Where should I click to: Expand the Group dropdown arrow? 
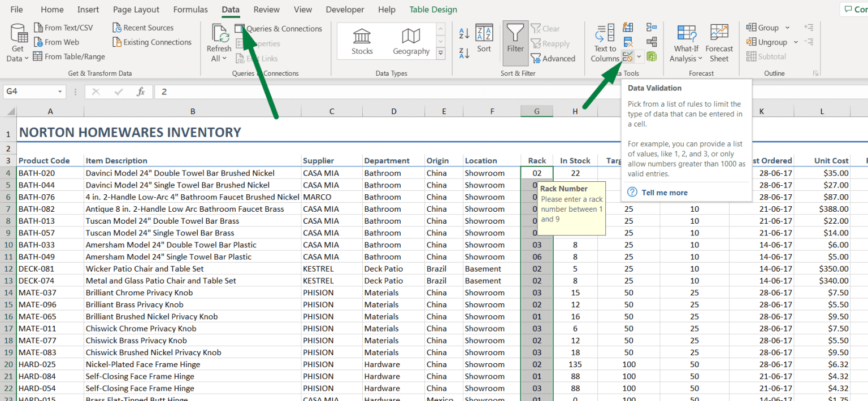click(x=787, y=28)
